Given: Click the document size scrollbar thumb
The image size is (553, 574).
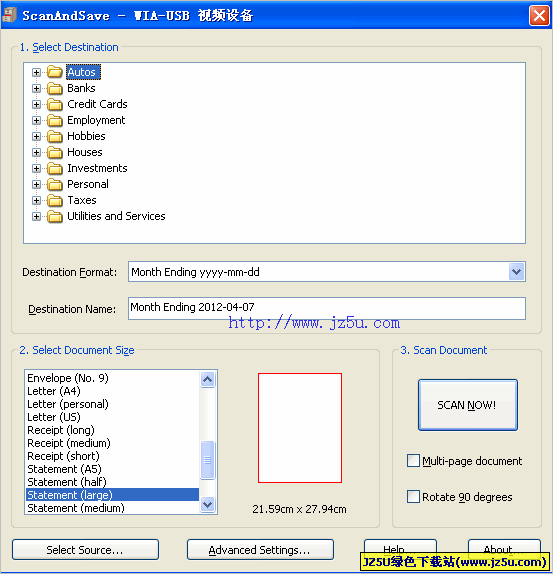Looking at the screenshot, I should coord(208,460).
